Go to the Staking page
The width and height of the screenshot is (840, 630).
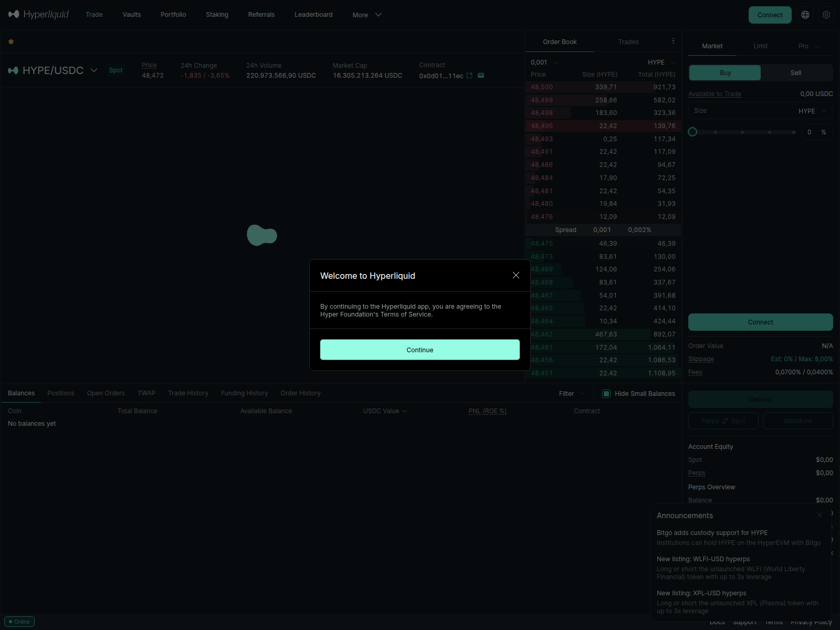pyautogui.click(x=217, y=15)
